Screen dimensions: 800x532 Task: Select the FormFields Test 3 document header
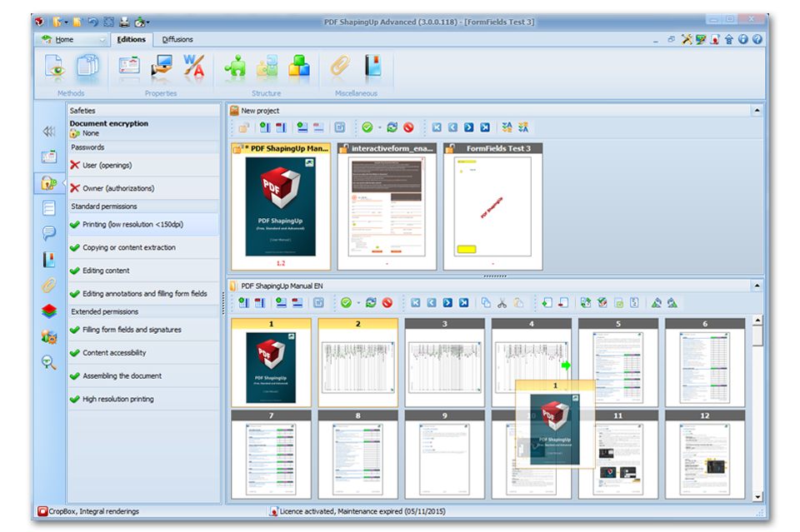tap(492, 148)
